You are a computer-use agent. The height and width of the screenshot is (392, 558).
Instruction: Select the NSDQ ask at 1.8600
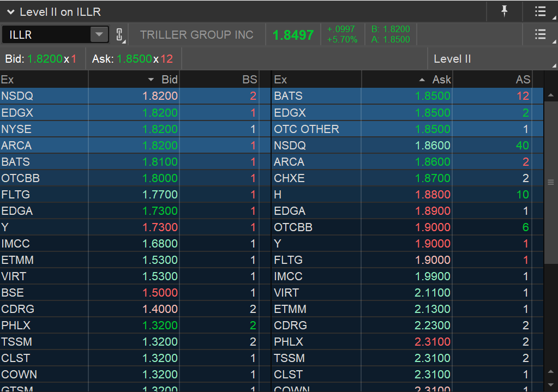pos(407,145)
